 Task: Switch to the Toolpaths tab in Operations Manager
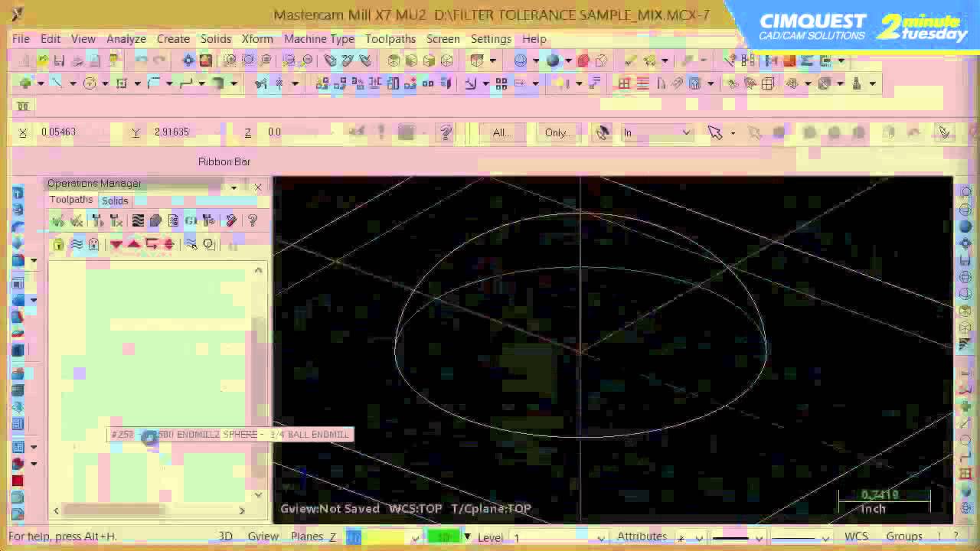(71, 200)
